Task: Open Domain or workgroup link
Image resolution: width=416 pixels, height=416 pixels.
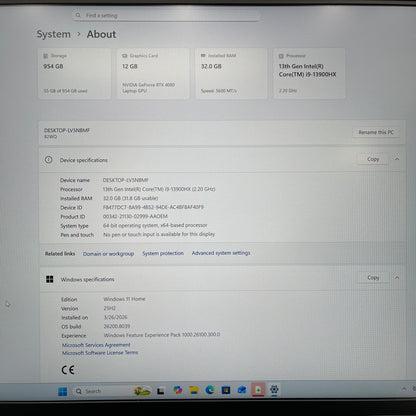Action: click(108, 254)
